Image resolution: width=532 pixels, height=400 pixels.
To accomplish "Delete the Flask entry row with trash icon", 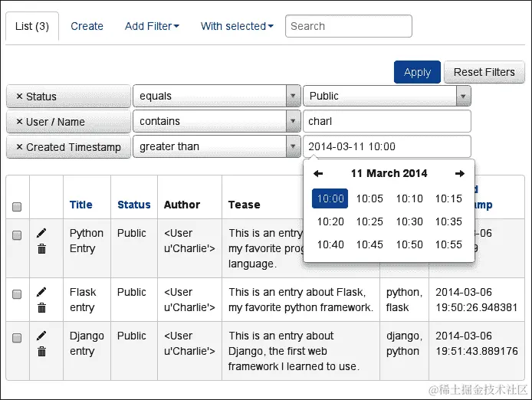I will point(41,308).
